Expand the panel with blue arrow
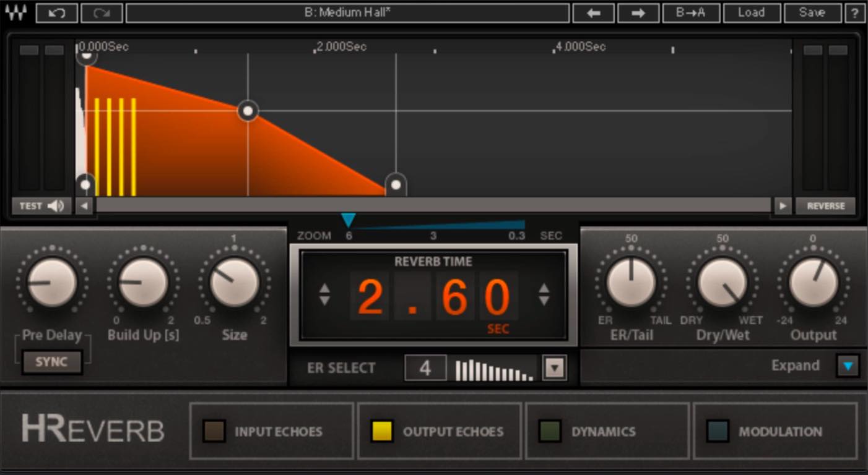 point(848,366)
